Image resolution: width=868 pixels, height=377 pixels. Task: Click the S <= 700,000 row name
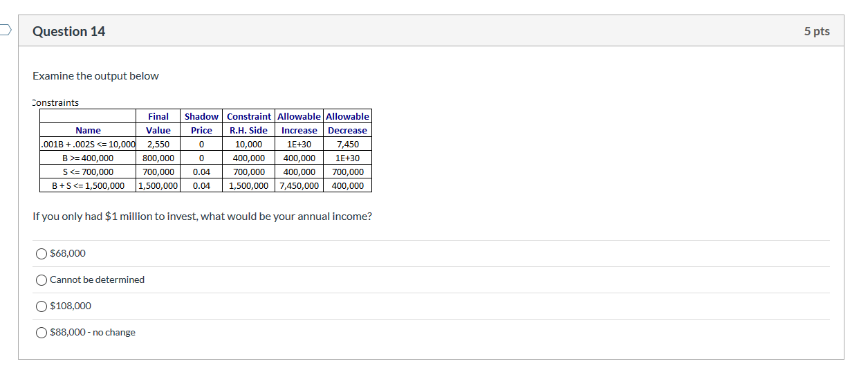tap(88, 172)
